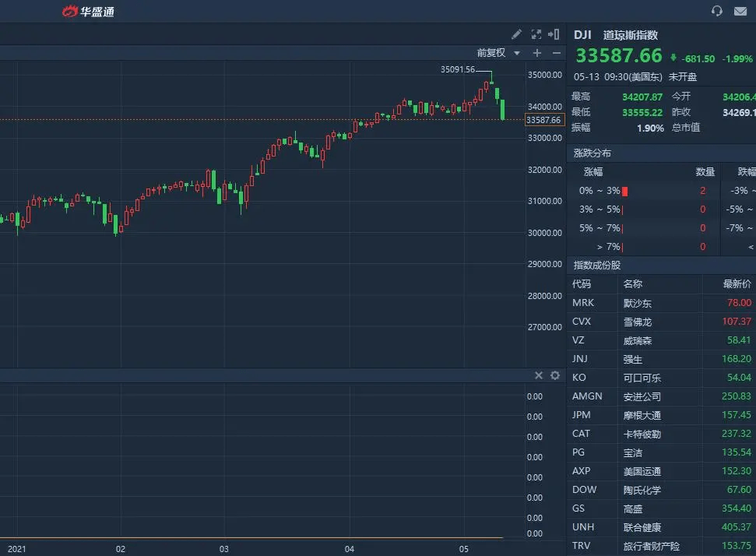Select the 0% ~ 3% gain distribution bar
Screen dimensions: 756x556
pos(625,192)
